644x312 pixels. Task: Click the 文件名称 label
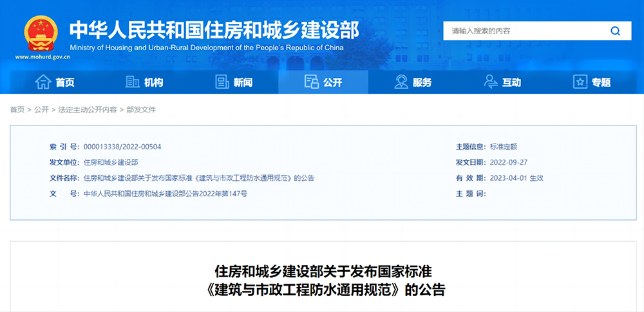65,178
